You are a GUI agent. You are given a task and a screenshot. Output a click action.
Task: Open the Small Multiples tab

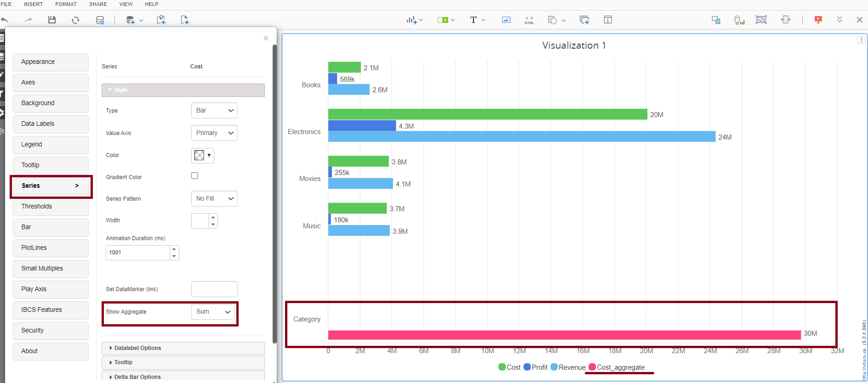[x=51, y=268]
